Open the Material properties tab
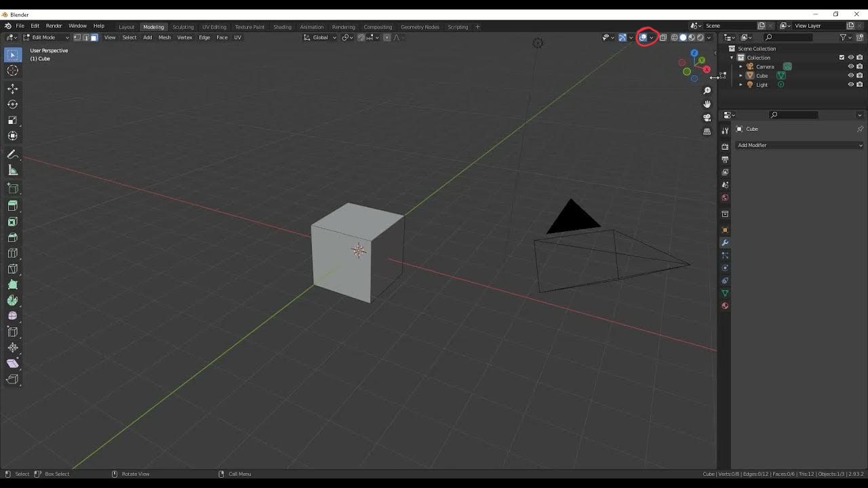 pos(725,306)
